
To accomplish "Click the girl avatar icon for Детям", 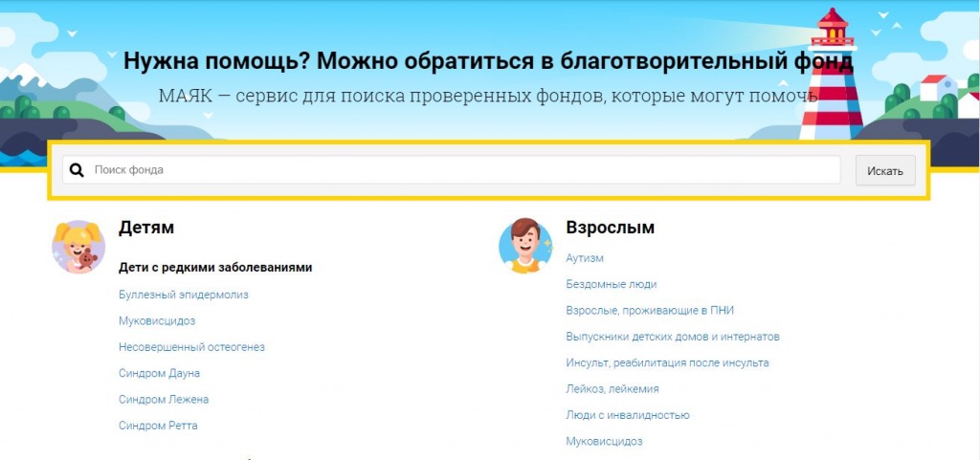I will coord(78,247).
